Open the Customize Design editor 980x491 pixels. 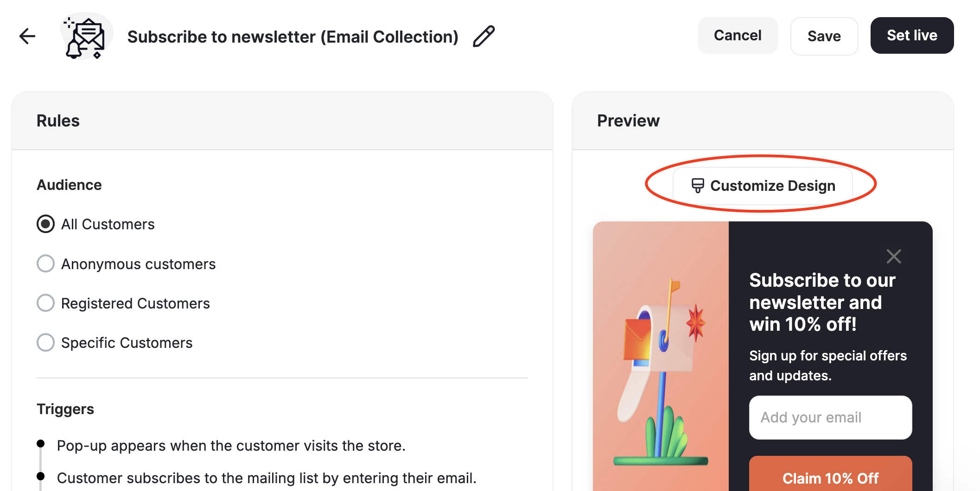tap(763, 185)
